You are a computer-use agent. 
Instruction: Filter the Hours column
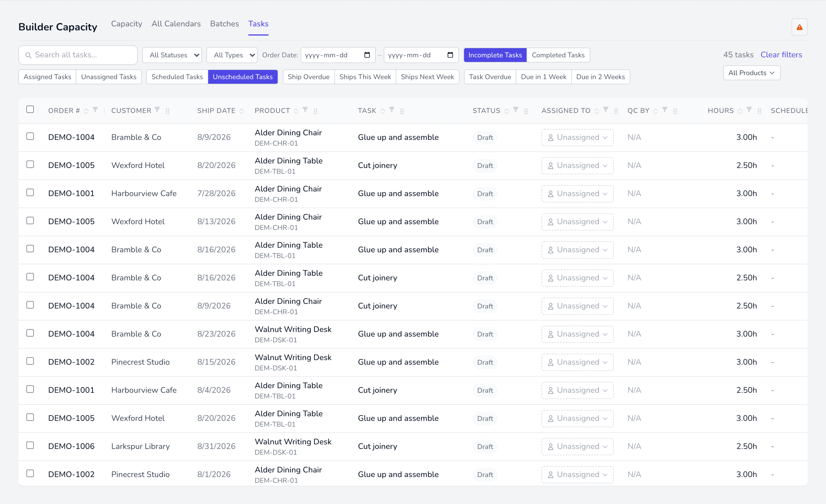tap(749, 110)
